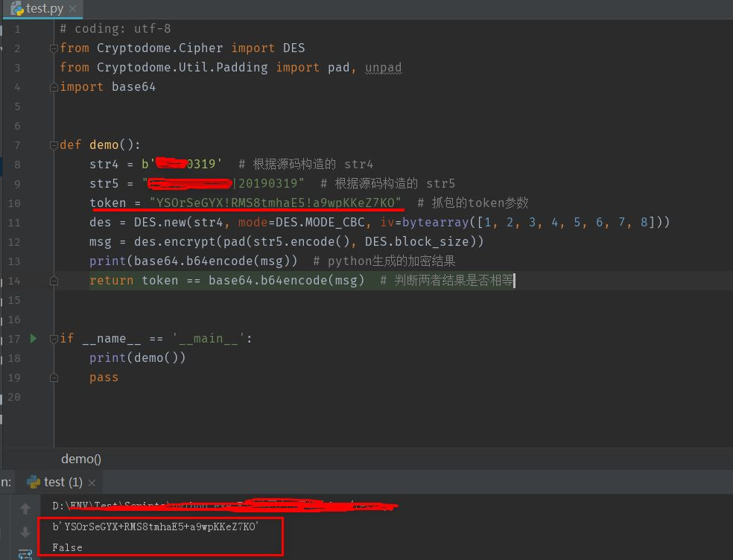Toggle soft-wrap icon in run toolbar
Image resolution: width=733 pixels, height=560 pixels.
(25, 554)
